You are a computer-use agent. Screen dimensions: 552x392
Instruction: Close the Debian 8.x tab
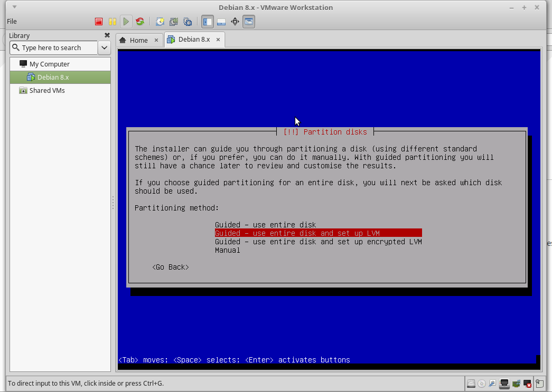pyautogui.click(x=218, y=40)
